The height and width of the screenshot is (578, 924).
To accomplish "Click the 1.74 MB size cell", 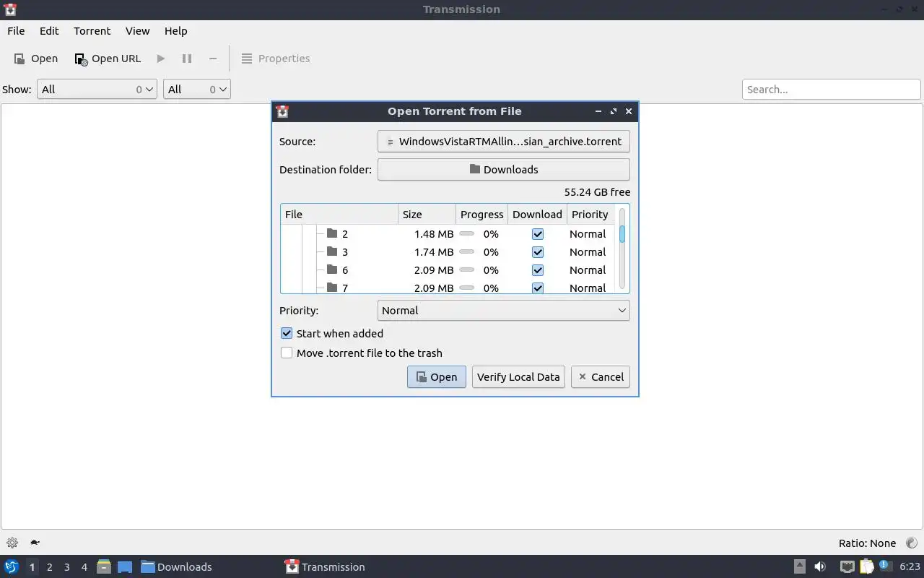I will click(x=434, y=252).
